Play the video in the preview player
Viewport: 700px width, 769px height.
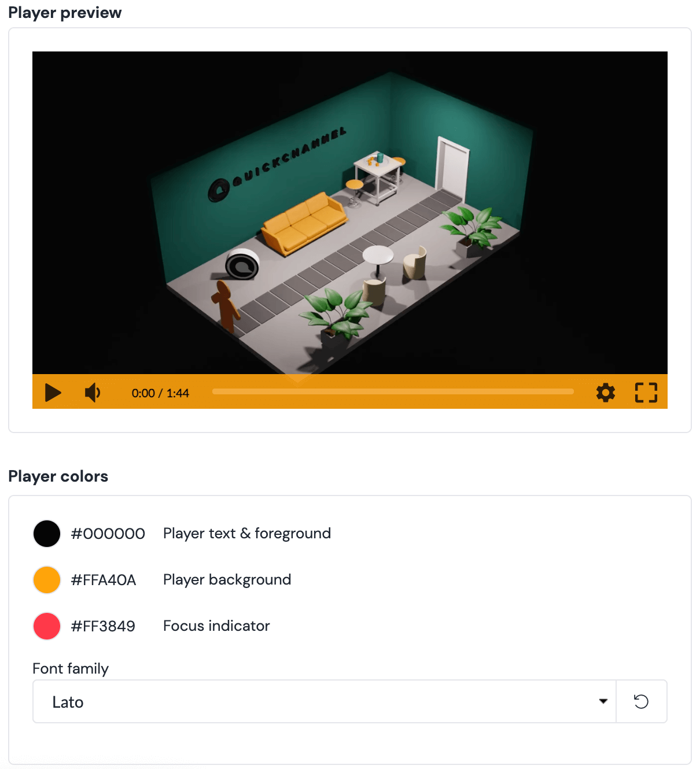(53, 393)
